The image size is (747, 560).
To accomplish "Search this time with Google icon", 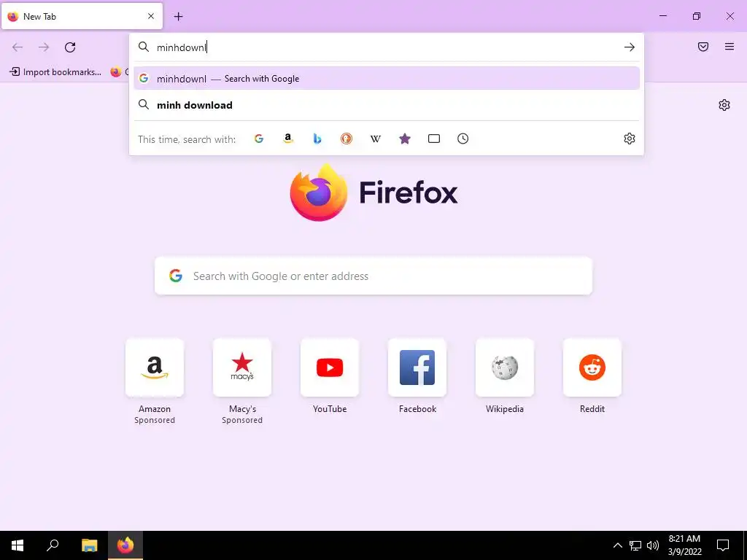I will (x=259, y=139).
